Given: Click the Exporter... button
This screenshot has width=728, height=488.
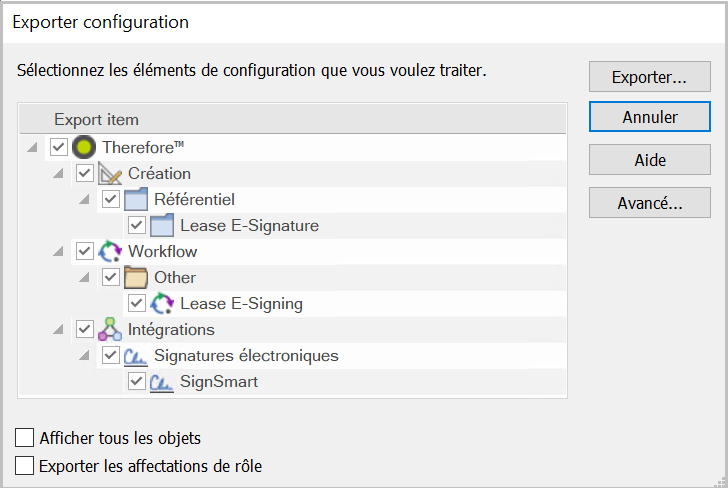Looking at the screenshot, I should coord(650,77).
